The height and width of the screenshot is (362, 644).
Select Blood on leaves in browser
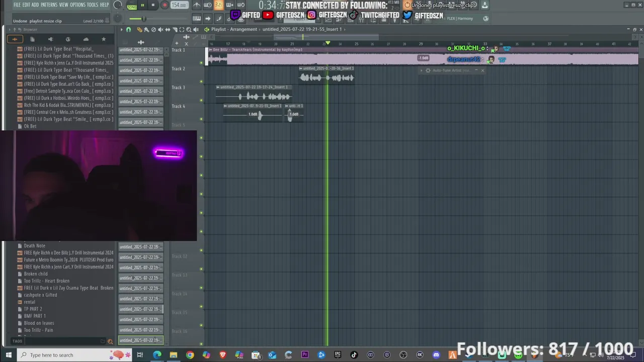coord(39,323)
